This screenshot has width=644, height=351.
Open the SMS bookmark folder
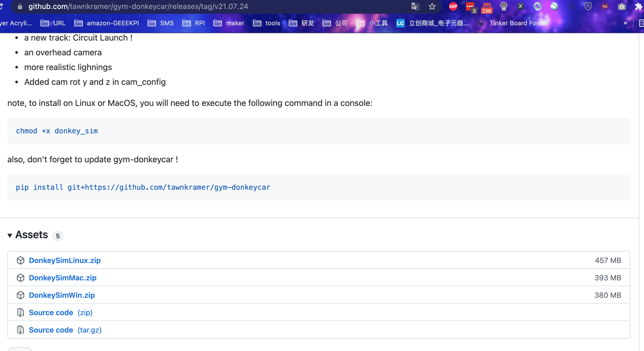click(x=160, y=23)
